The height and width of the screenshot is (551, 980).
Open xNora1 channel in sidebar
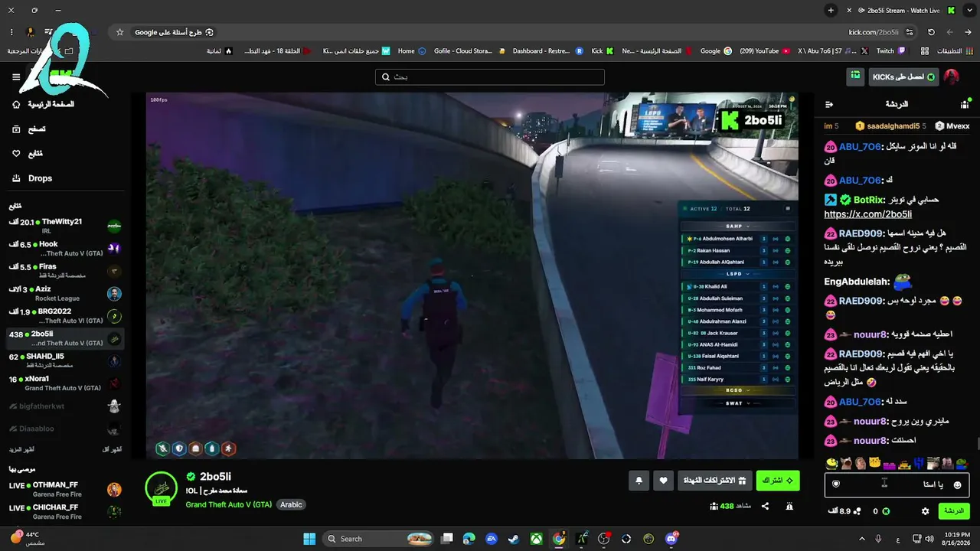point(65,383)
